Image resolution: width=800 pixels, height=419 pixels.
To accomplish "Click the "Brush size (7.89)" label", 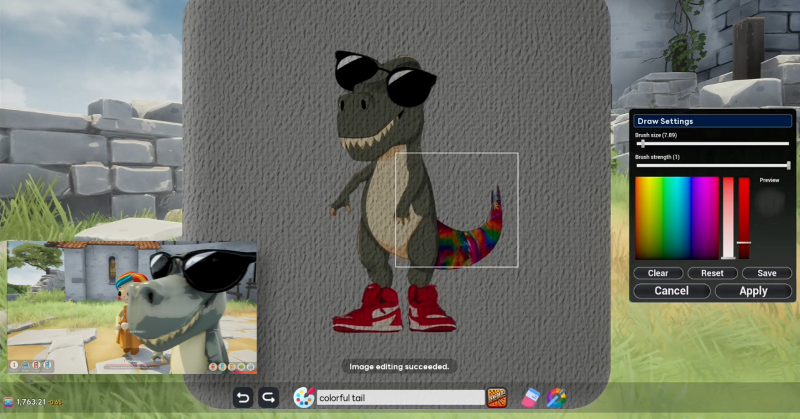I will click(656, 135).
